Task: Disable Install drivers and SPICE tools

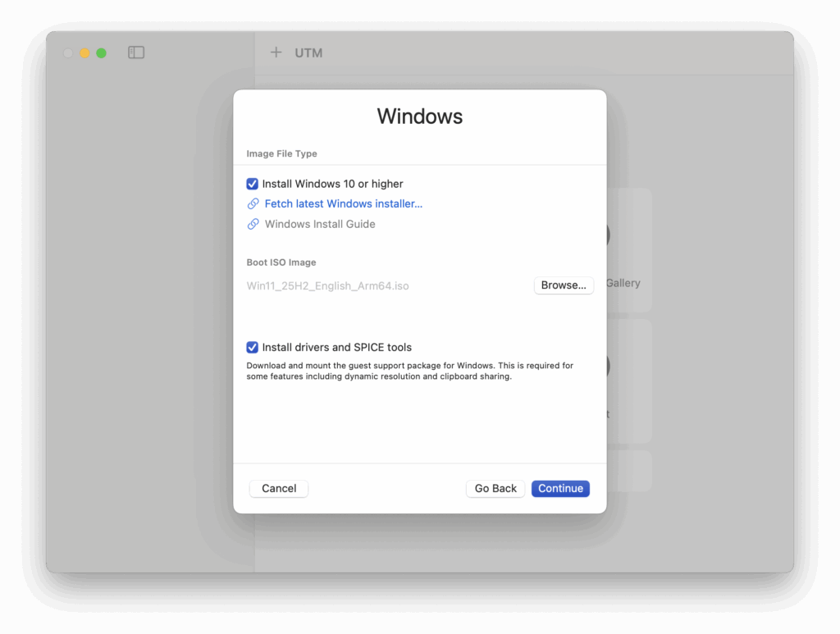Action: coord(252,347)
